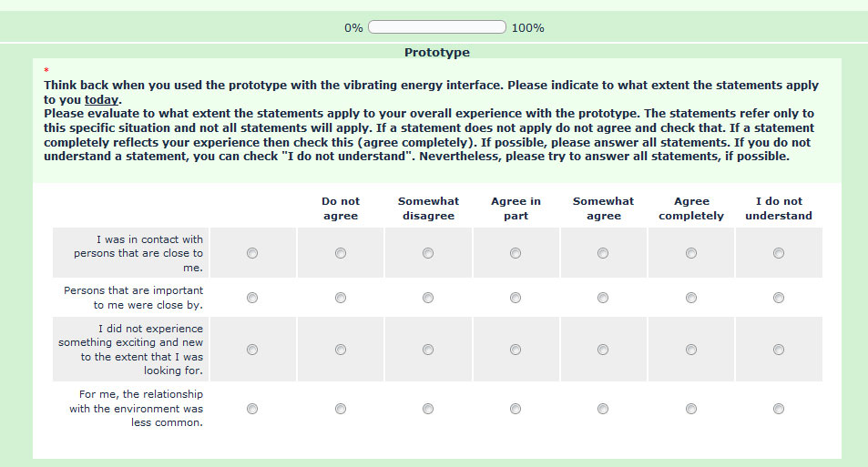Pick 'Agree completely' for relationship with environment statement
The image size is (868, 467).
pyautogui.click(x=691, y=409)
